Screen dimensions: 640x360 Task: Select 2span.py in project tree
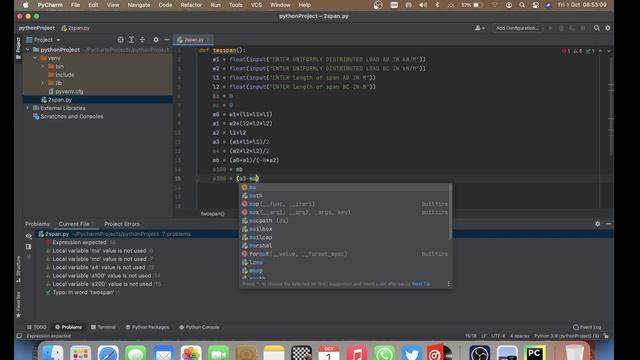[98, 100]
